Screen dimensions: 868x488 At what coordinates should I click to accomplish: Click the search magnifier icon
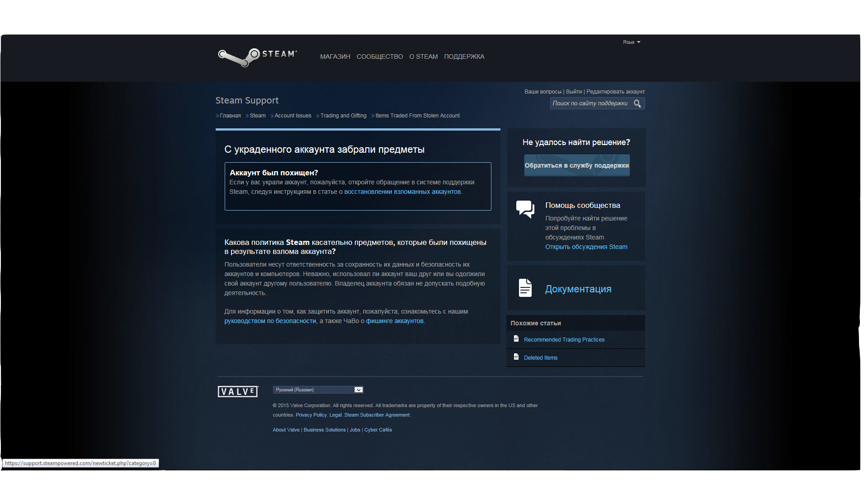point(637,103)
